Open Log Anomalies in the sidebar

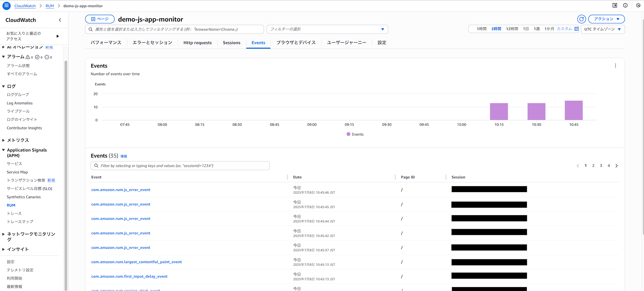coord(20,103)
